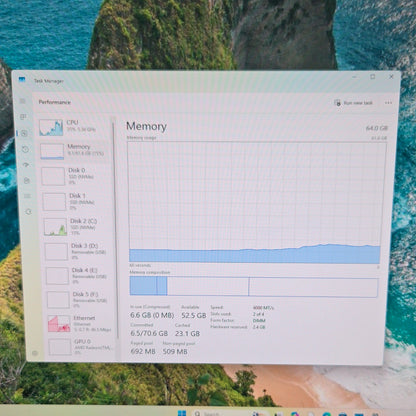This screenshot has height=416, width=416.
Task: Click the 'DIMM' form factor value
Action: point(259,321)
